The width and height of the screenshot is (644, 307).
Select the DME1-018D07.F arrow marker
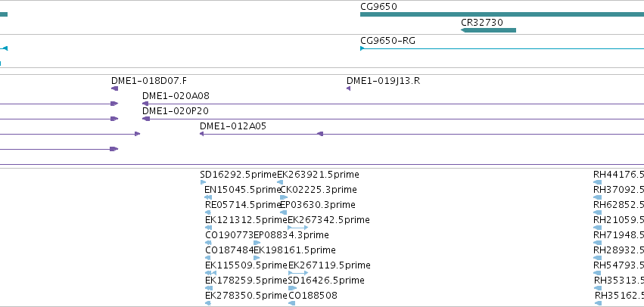114,88
